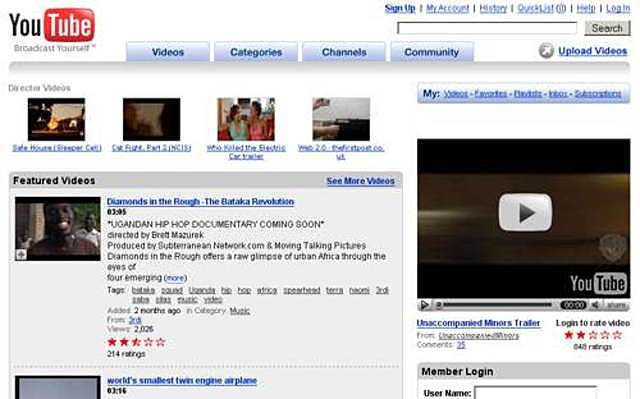
Task: Click the Cat Fight, Part 2 (NCIS) title link
Action: click(x=151, y=148)
